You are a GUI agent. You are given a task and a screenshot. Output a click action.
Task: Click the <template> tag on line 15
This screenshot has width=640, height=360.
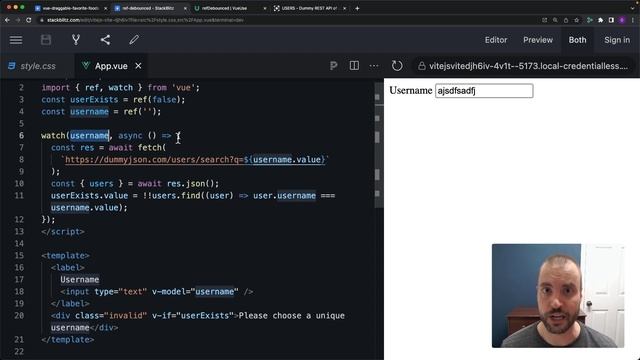point(65,256)
